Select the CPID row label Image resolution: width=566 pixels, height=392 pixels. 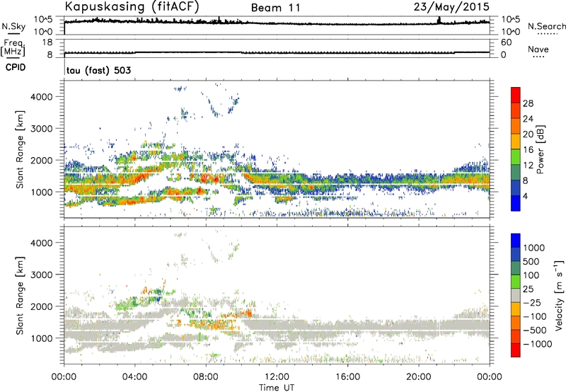tap(16, 67)
